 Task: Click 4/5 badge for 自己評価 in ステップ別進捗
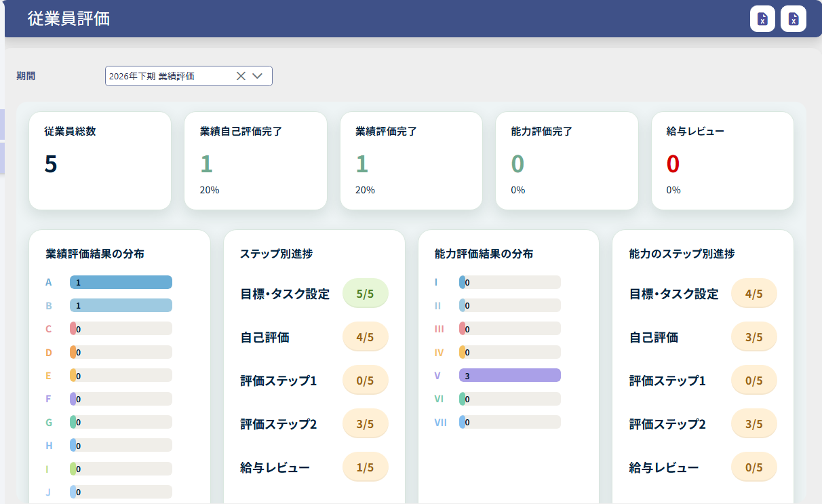tap(366, 337)
